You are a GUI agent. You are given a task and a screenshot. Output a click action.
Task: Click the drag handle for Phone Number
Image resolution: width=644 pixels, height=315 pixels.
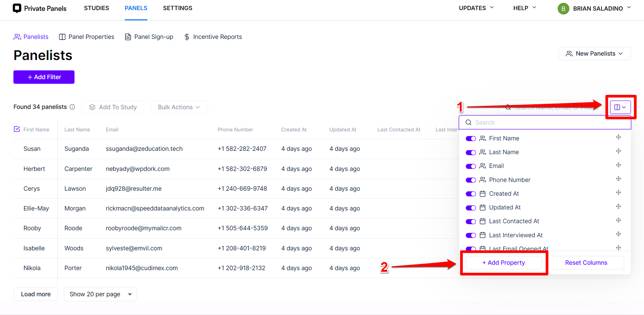(618, 179)
